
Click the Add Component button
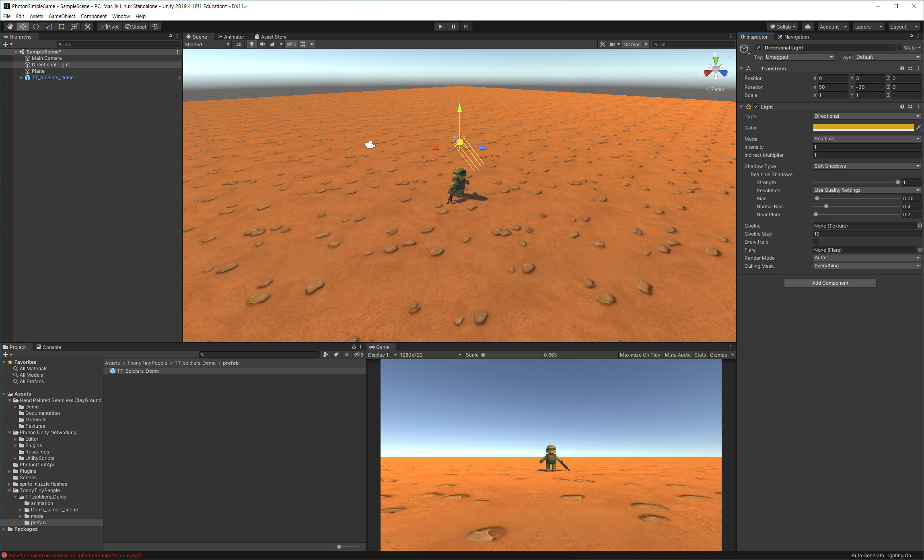point(830,283)
